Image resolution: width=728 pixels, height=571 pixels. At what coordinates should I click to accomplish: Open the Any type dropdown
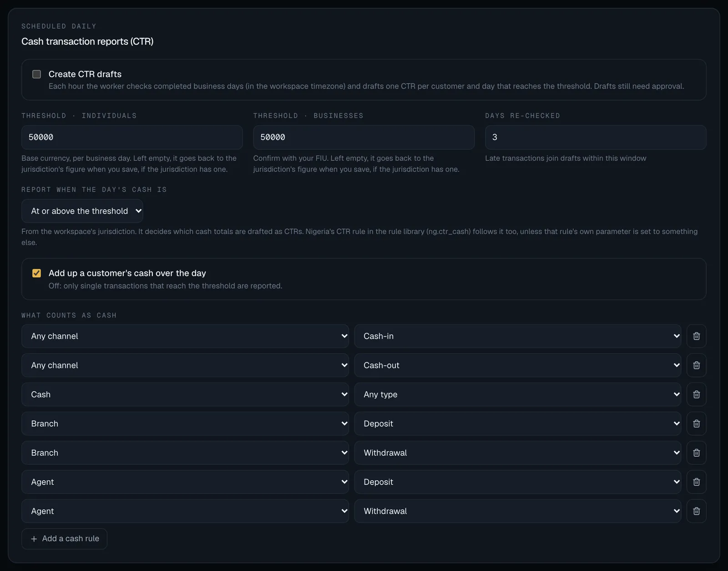518,394
